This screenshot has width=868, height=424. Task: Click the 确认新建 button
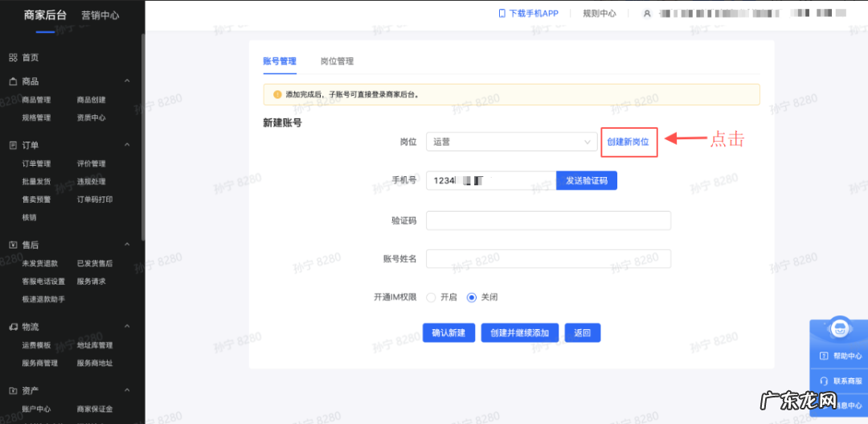(x=448, y=333)
